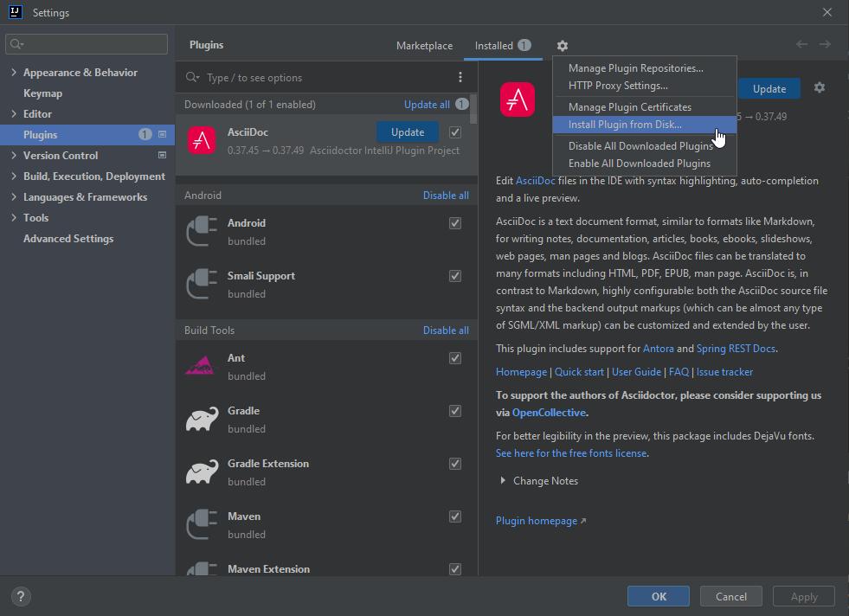Click the AsciiDoc plugin icon
This screenshot has height=616, width=849.
coord(201,139)
